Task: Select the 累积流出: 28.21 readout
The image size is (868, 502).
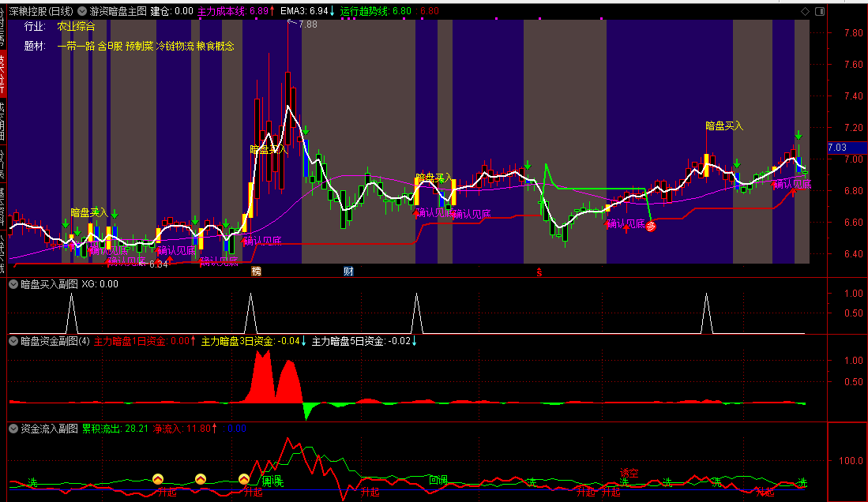Action: pos(115,429)
